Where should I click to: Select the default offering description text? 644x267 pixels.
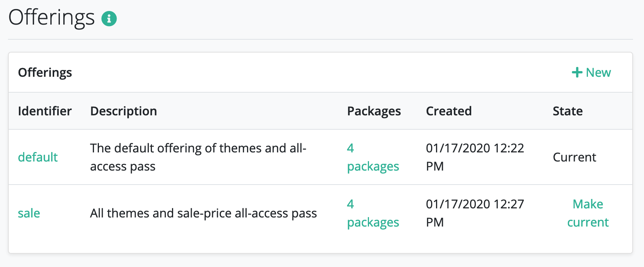click(198, 157)
